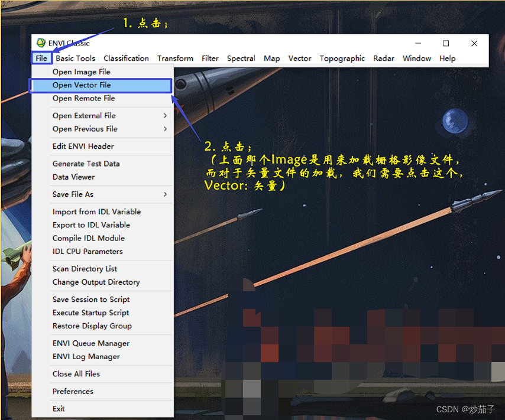This screenshot has height=420, width=505.
Task: Choose Open Image File
Action: 102,71
